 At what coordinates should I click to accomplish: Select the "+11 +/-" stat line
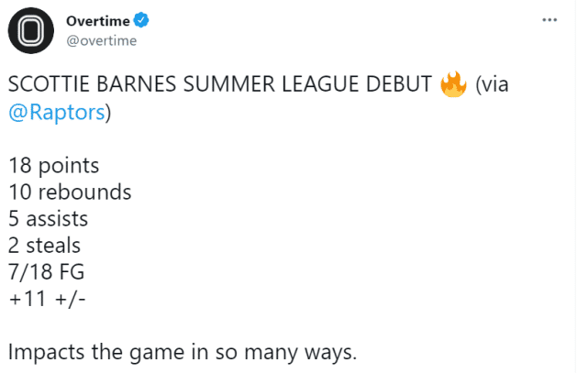click(50, 299)
